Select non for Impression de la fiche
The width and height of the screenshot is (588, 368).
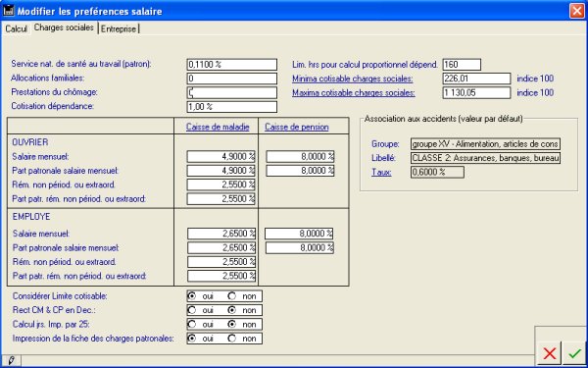tap(232, 339)
